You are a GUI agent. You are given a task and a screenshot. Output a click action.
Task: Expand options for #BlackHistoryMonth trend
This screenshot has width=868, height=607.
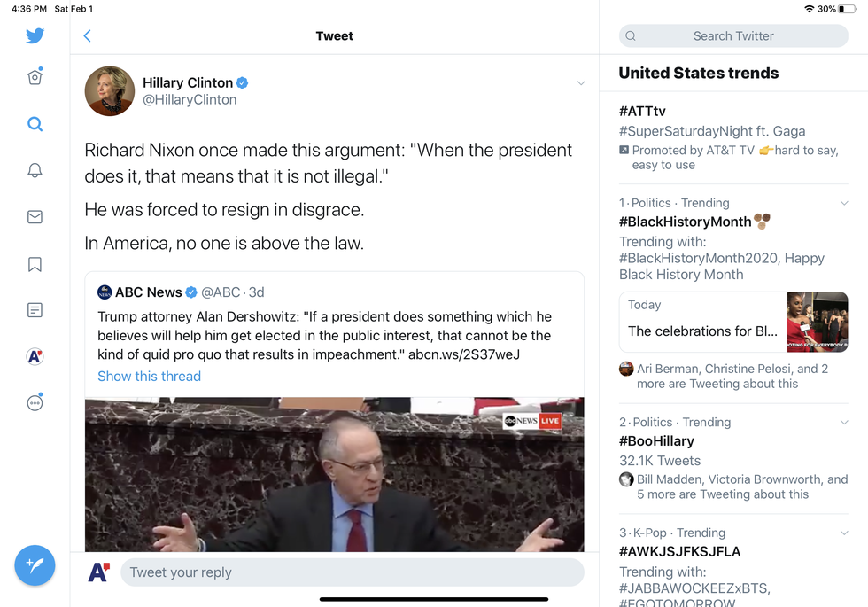pos(844,203)
